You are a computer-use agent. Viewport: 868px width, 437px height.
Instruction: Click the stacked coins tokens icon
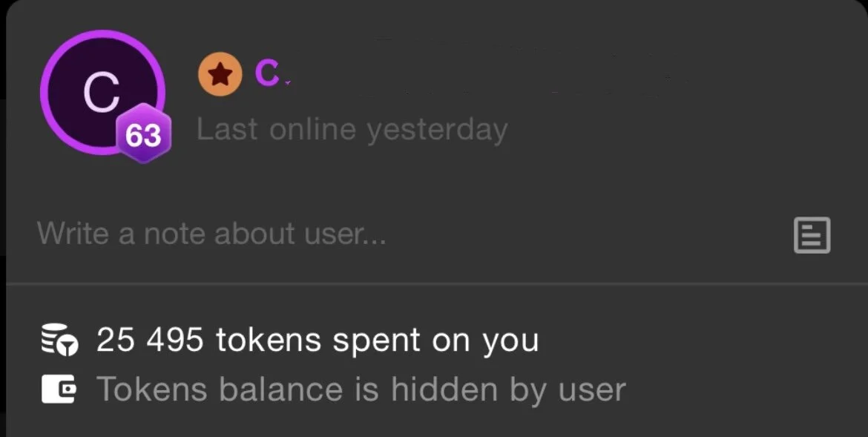click(x=60, y=340)
